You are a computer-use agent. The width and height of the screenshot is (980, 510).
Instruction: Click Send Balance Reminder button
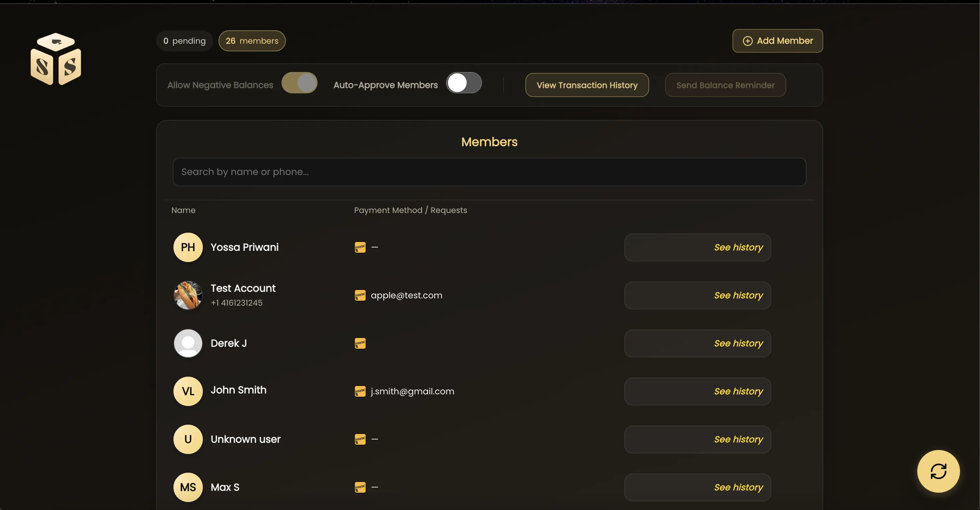(x=725, y=85)
